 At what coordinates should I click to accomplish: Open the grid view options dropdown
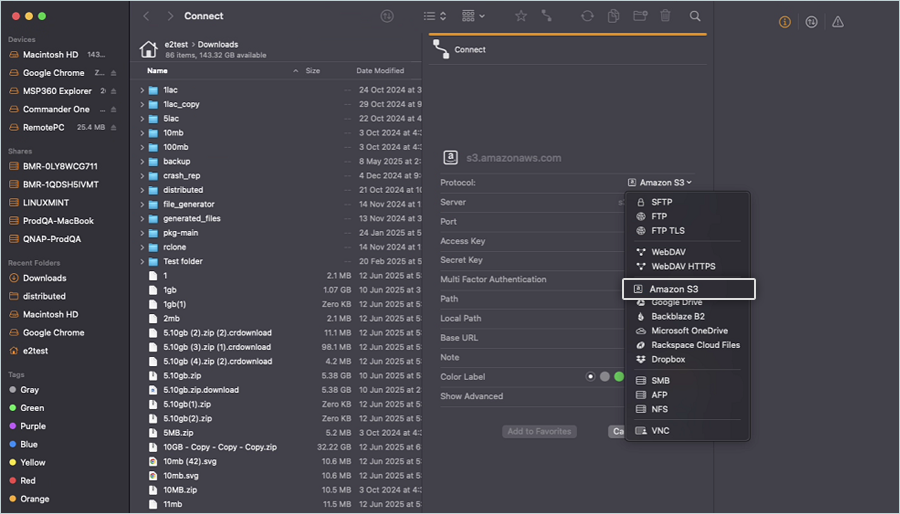(473, 16)
